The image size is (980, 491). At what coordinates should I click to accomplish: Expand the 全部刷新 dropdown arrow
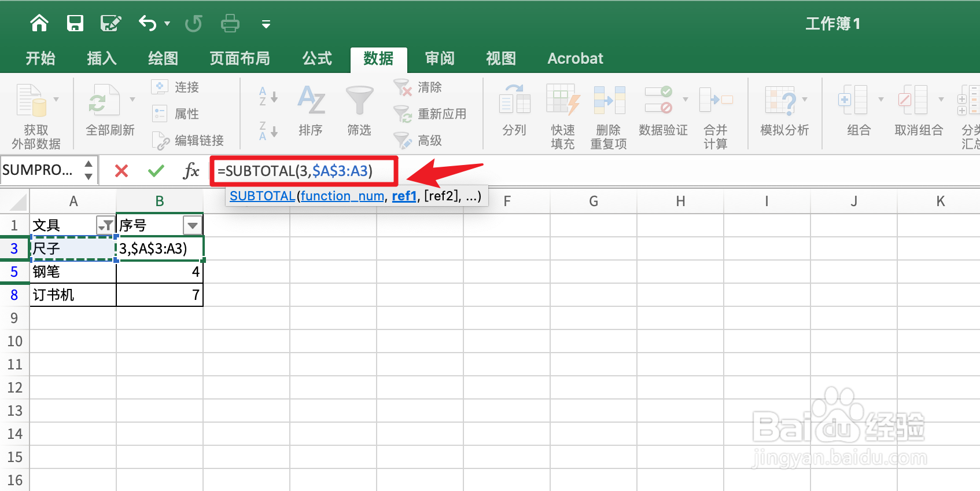[x=132, y=100]
